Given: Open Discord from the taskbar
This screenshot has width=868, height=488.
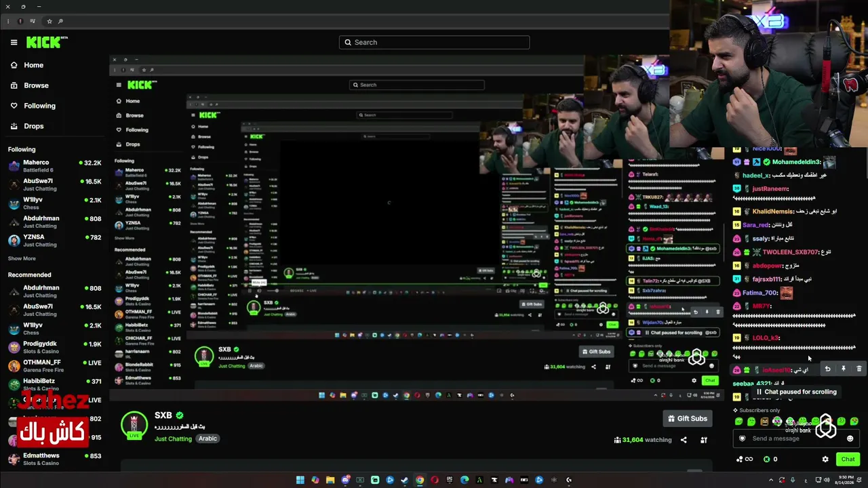Looking at the screenshot, I should pos(344,480).
